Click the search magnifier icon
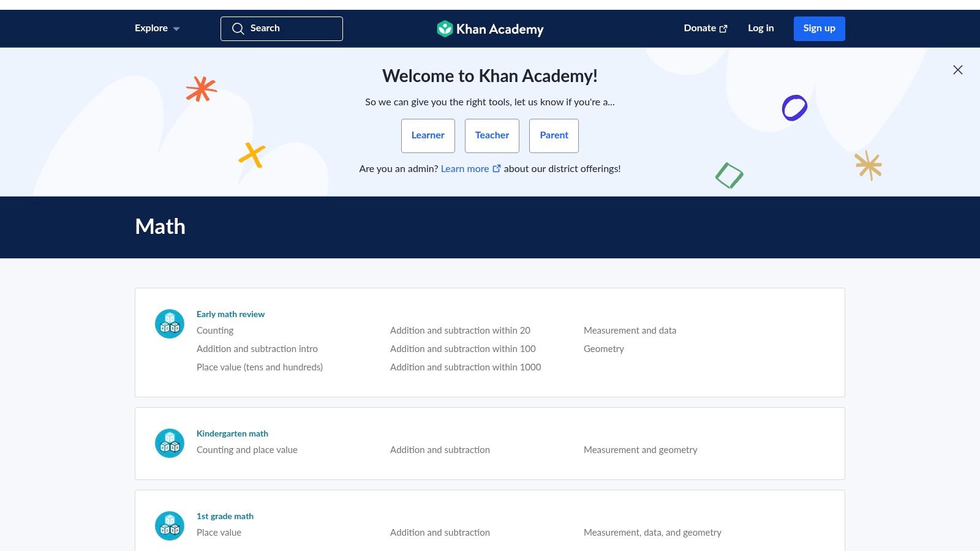Viewport: 980px width, 551px height. coord(238,28)
